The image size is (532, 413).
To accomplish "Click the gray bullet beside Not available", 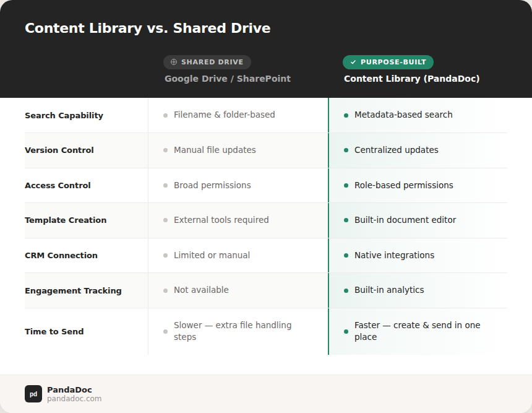I will (x=165, y=290).
